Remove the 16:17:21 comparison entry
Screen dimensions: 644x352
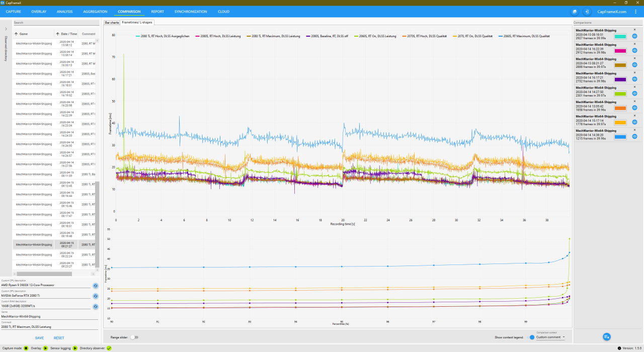click(x=634, y=73)
